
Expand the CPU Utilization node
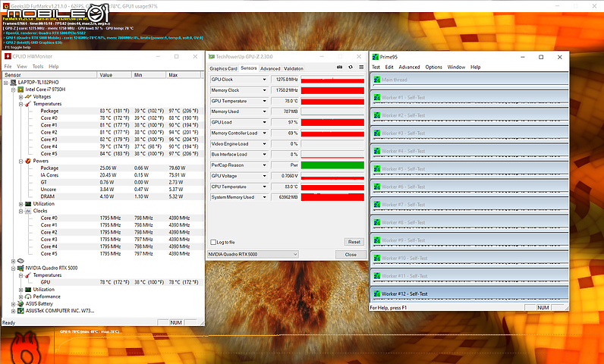tap(20, 204)
